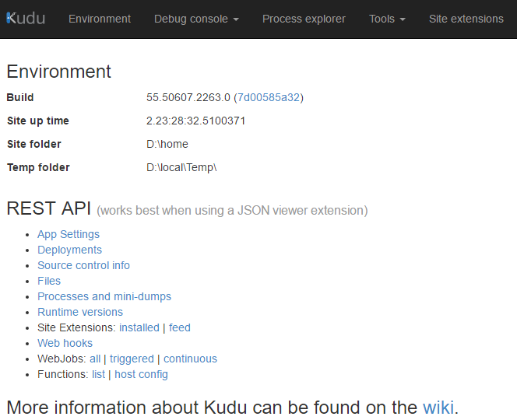Expand the Tools dropdown menu
The image size is (517, 420).
[387, 19]
